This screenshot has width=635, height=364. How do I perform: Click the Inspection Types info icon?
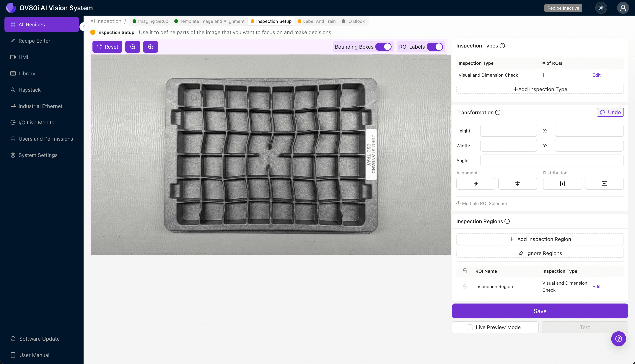[x=502, y=46]
